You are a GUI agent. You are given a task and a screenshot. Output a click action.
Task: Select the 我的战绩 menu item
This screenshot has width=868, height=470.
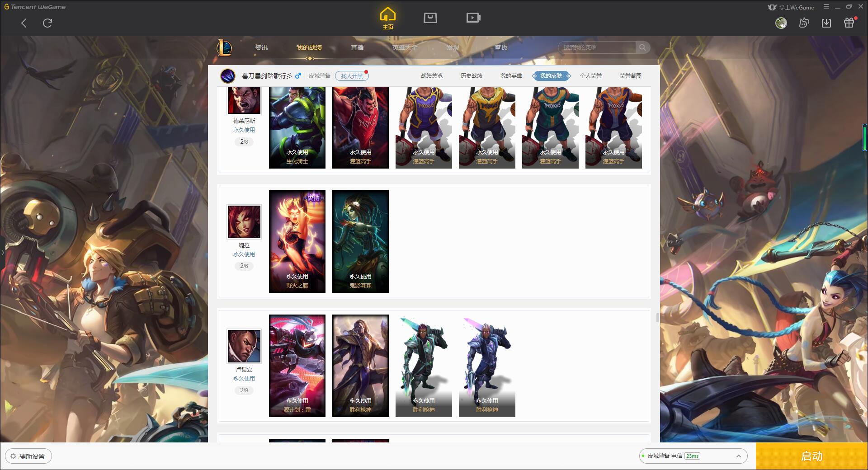[x=309, y=47]
